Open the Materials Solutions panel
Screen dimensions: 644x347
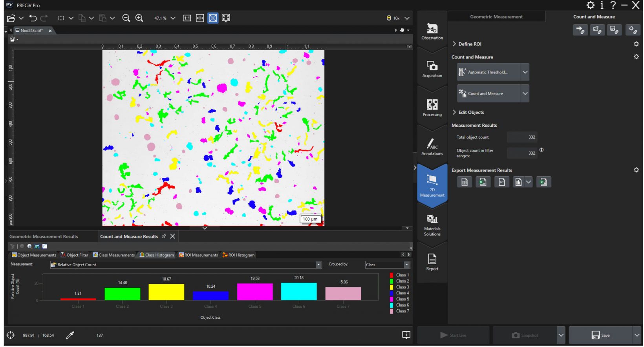click(432, 225)
